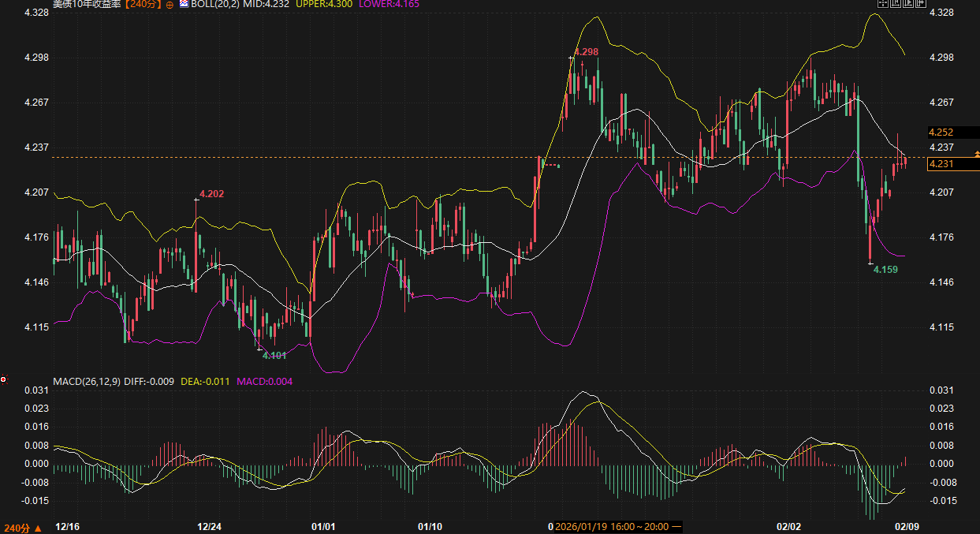Click the 4.159 low point marker
Screen dimensions: 980x534
[885, 270]
